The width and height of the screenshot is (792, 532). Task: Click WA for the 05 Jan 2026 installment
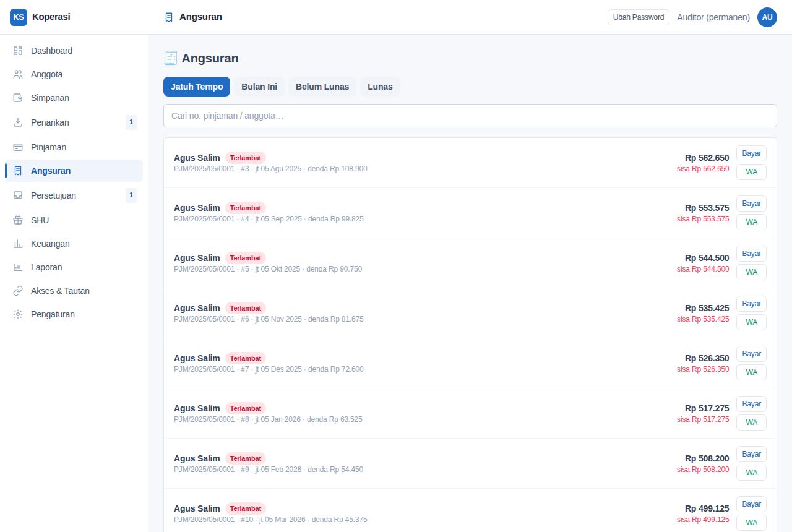(751, 423)
